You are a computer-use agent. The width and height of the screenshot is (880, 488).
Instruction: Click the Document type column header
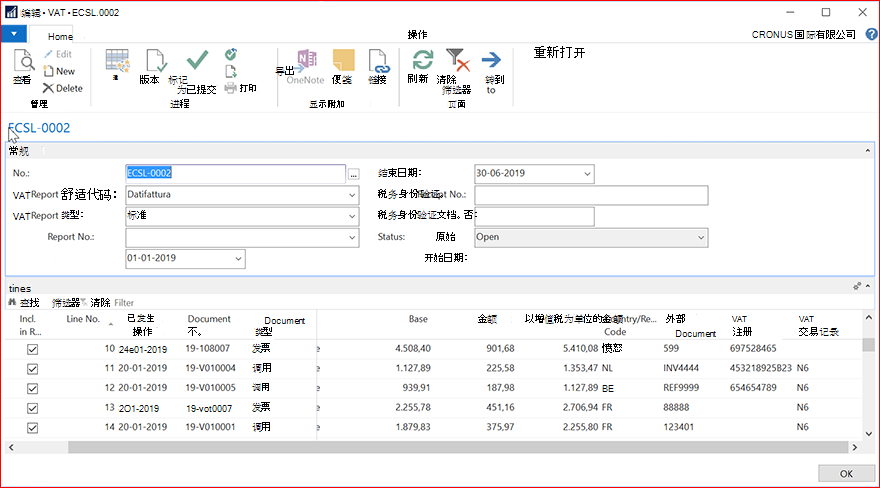pos(284,326)
